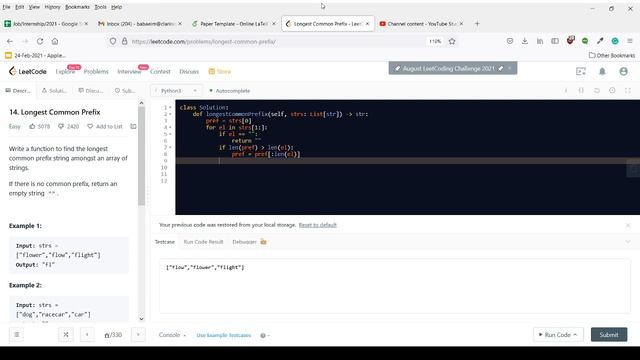Image resolution: width=640 pixels, height=360 pixels.
Task: Select the Testcase tab
Action: 165,242
